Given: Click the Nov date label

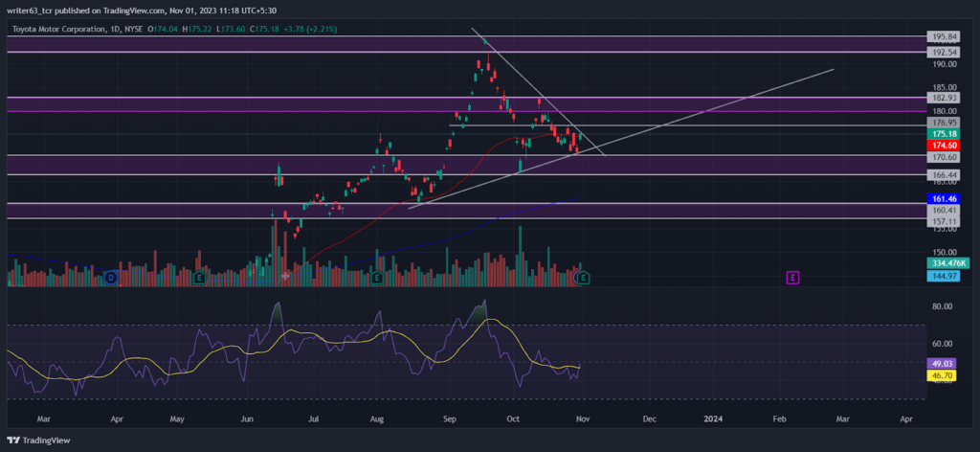Looking at the screenshot, I should pyautogui.click(x=582, y=417).
